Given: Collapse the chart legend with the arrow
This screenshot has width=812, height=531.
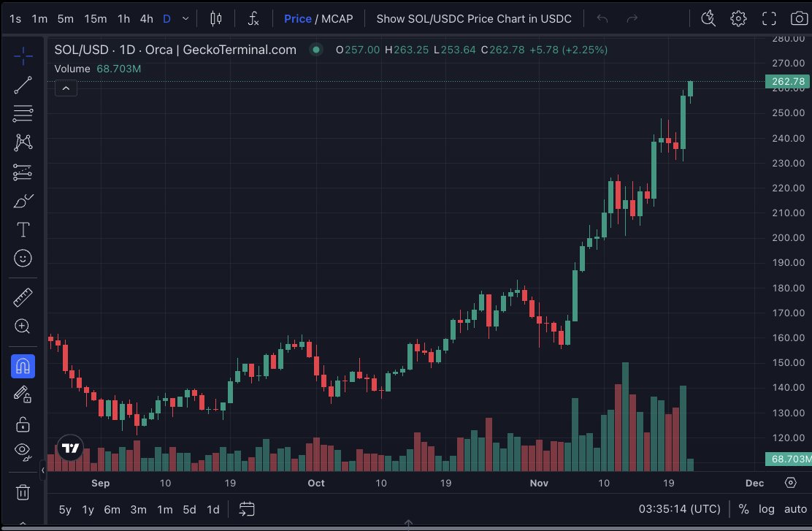Looking at the screenshot, I should (x=66, y=88).
